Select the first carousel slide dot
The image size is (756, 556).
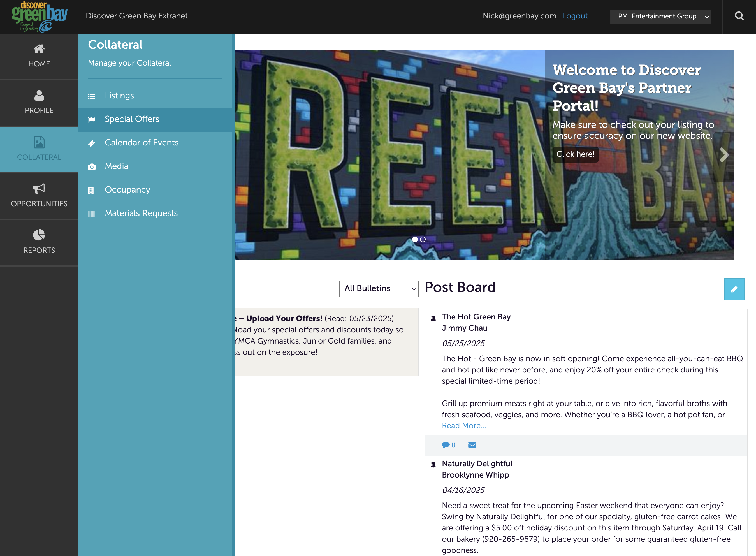click(x=415, y=239)
